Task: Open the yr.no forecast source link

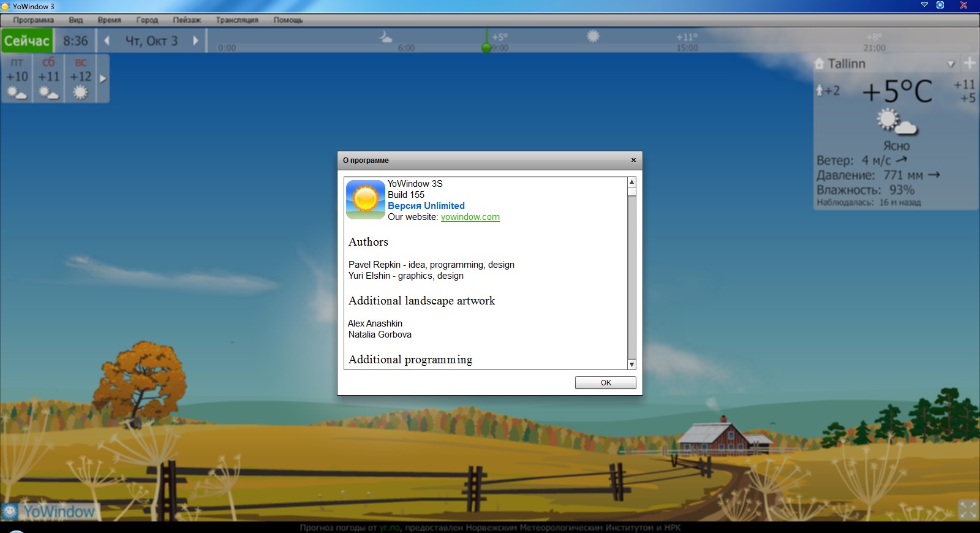Action: [390, 527]
